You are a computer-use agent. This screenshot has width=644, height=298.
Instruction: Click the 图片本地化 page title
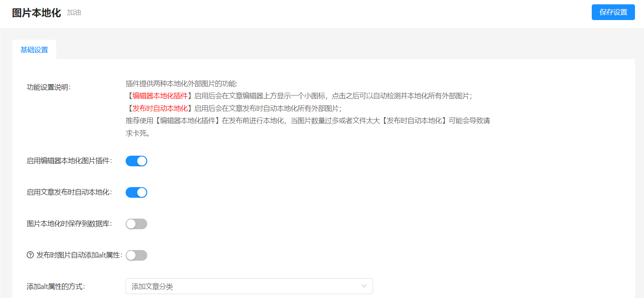click(37, 13)
